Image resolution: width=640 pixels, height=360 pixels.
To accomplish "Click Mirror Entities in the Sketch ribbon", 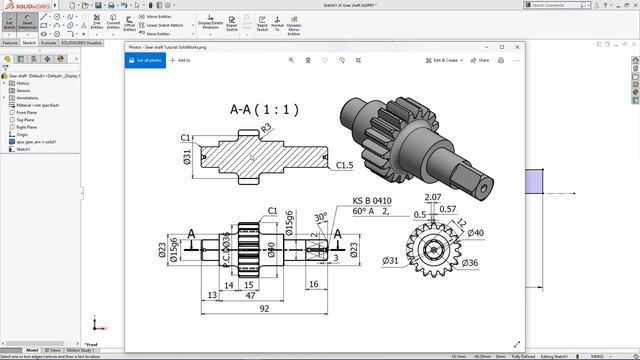I will pyautogui.click(x=155, y=17).
